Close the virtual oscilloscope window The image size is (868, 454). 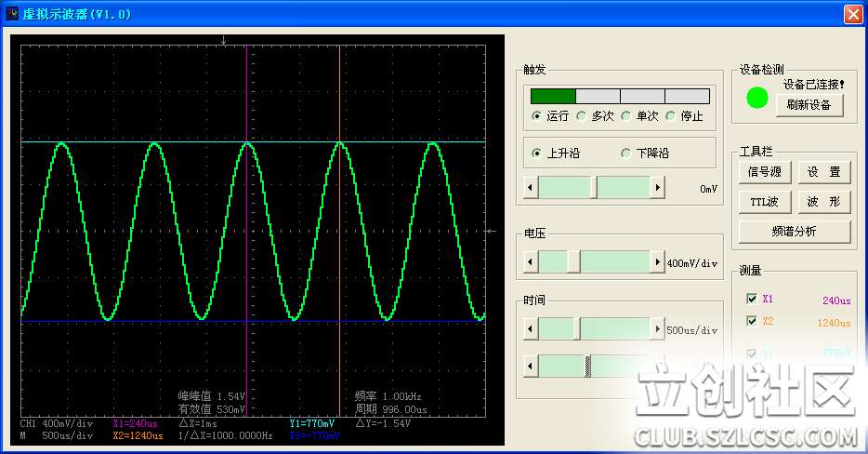[x=852, y=15]
